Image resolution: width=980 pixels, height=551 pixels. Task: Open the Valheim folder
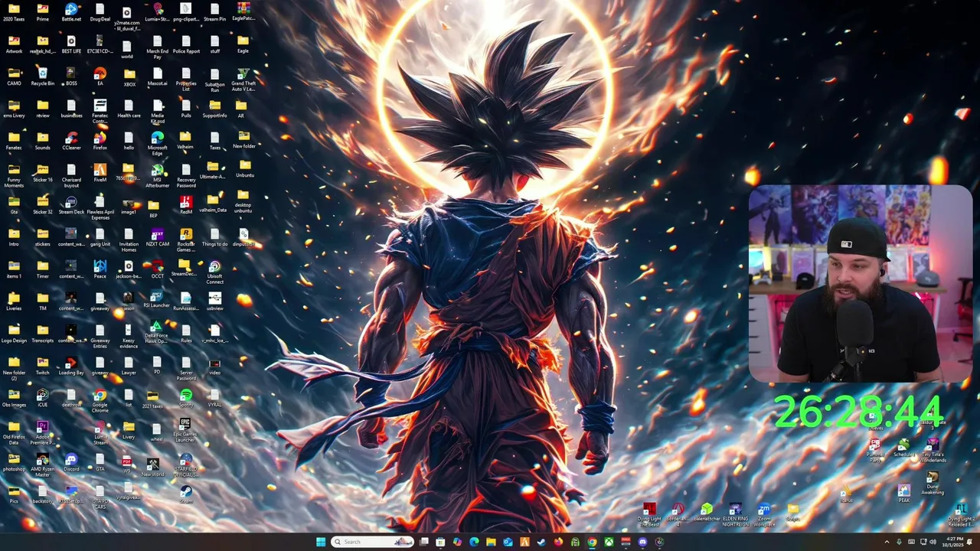tap(185, 139)
